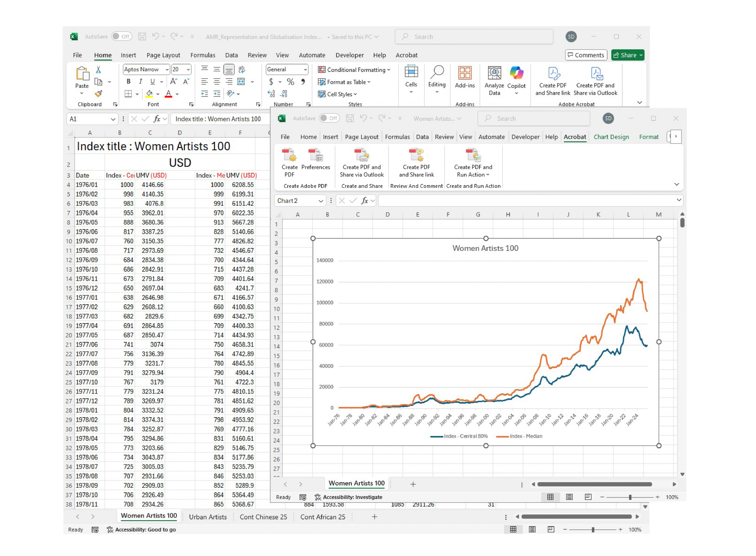
Task: Switch to Page Break Preview in front window
Action: pos(588,497)
